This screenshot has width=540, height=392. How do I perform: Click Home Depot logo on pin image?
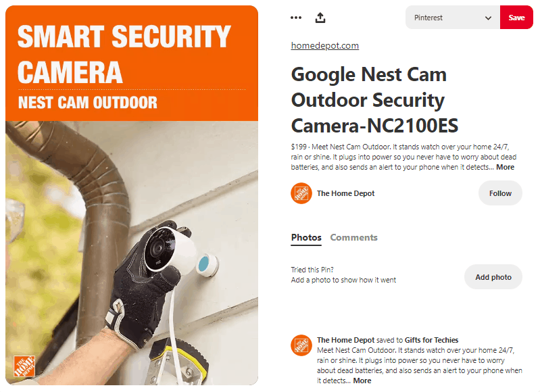tap(24, 366)
